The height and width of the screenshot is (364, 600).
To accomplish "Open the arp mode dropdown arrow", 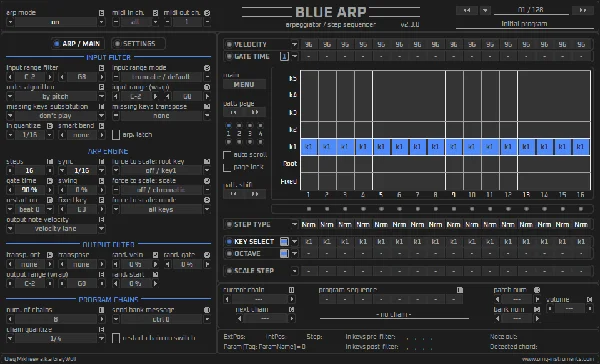I will click(x=101, y=22).
